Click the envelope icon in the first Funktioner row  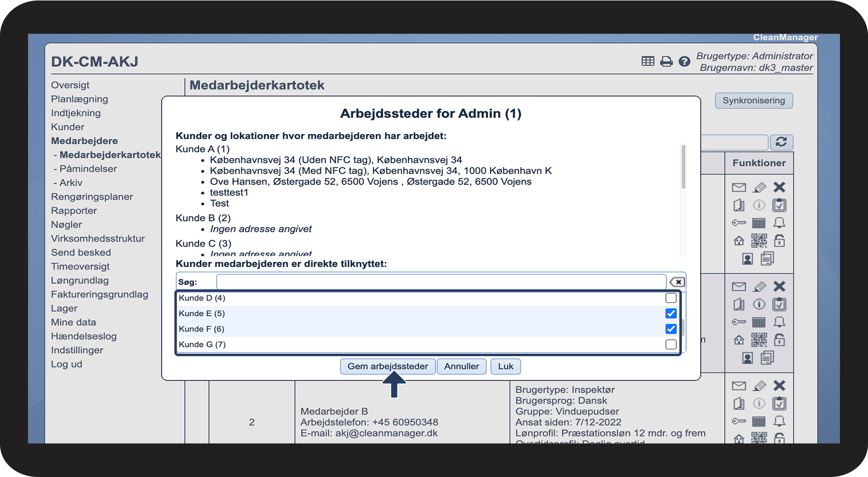pyautogui.click(x=739, y=187)
